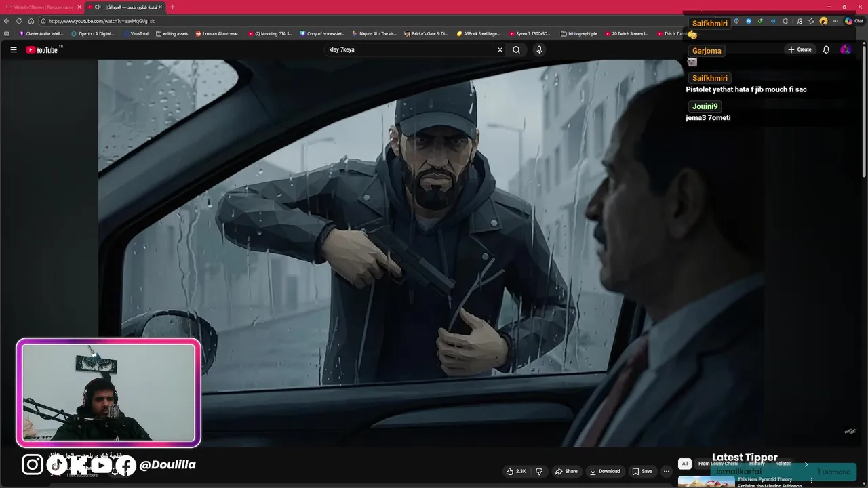
Task: Open 'I run an AI automa...' bookmark
Action: click(x=218, y=33)
